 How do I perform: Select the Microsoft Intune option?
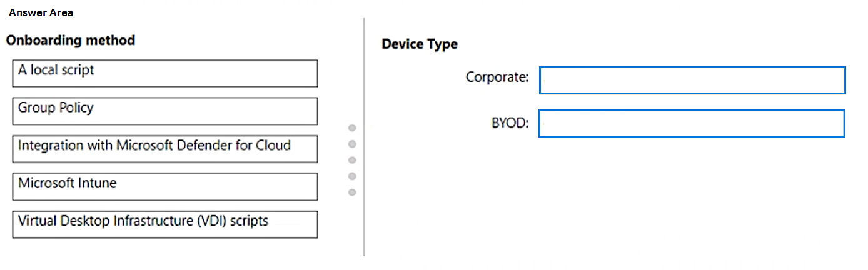coord(164,186)
